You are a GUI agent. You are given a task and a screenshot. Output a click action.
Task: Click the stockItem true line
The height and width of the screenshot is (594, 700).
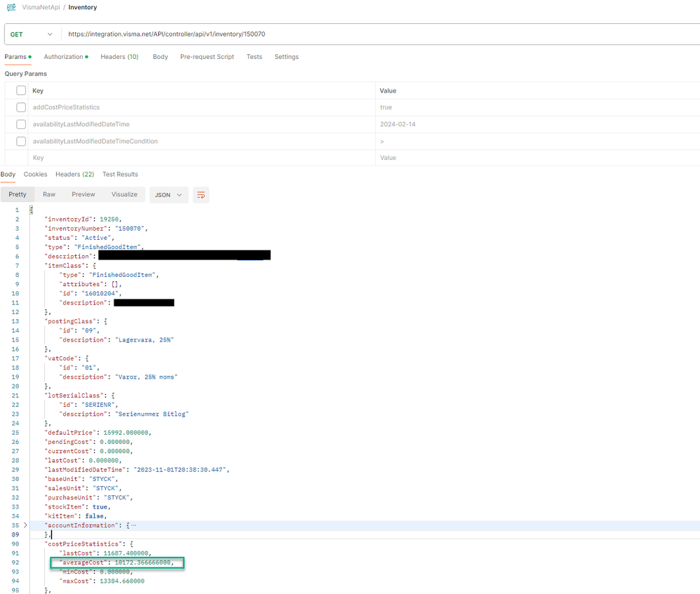point(78,507)
